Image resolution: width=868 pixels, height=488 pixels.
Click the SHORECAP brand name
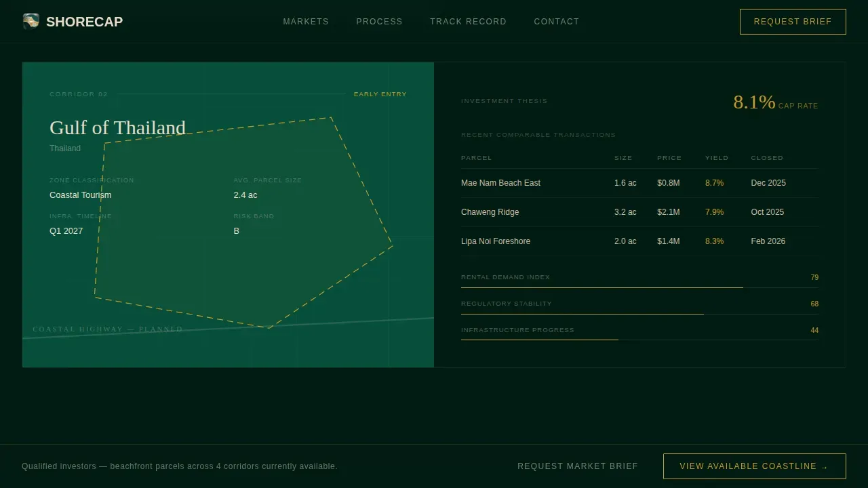coord(84,22)
